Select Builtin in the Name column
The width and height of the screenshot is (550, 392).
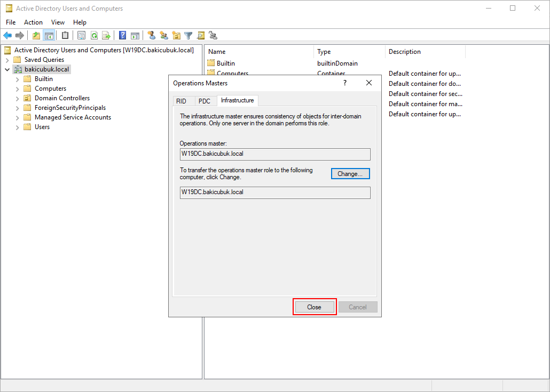[226, 63]
